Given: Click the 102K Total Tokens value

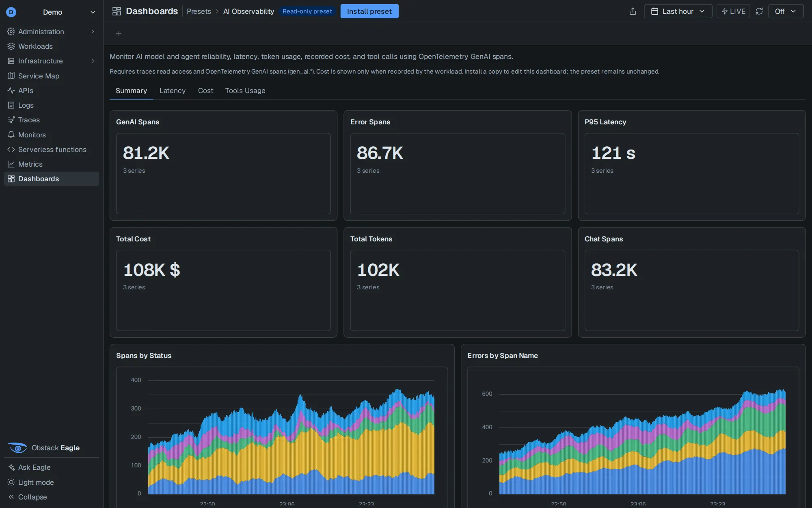Looking at the screenshot, I should pos(378,270).
